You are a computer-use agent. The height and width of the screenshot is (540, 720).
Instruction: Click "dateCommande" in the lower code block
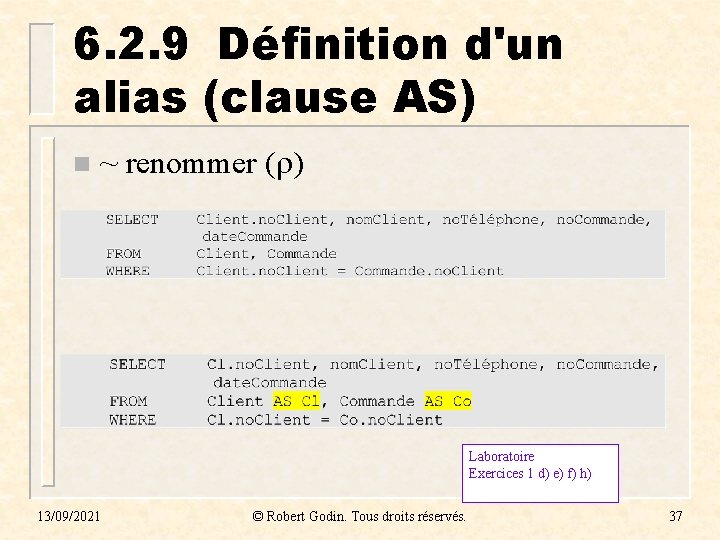pyautogui.click(x=270, y=382)
